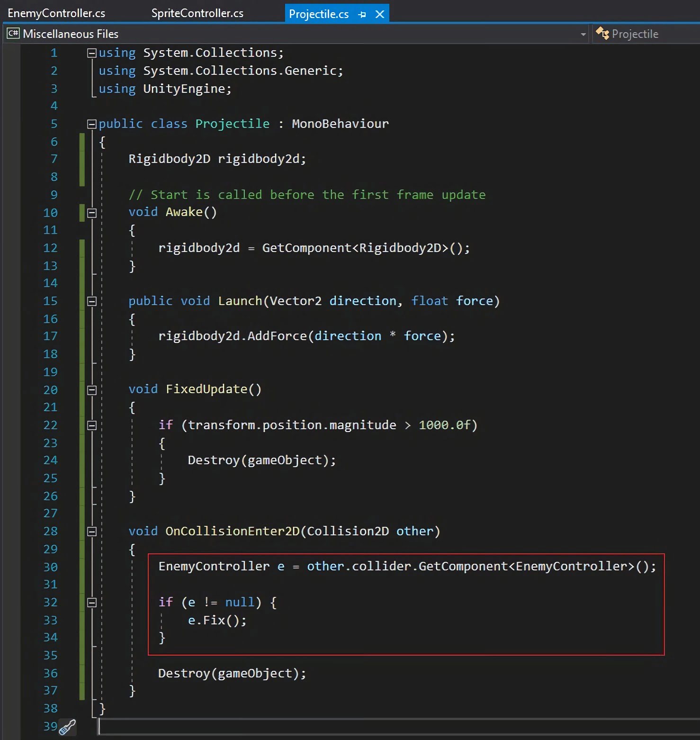Click 'Destroy(gameObject);' on line 24
700x740 pixels.
click(x=262, y=460)
